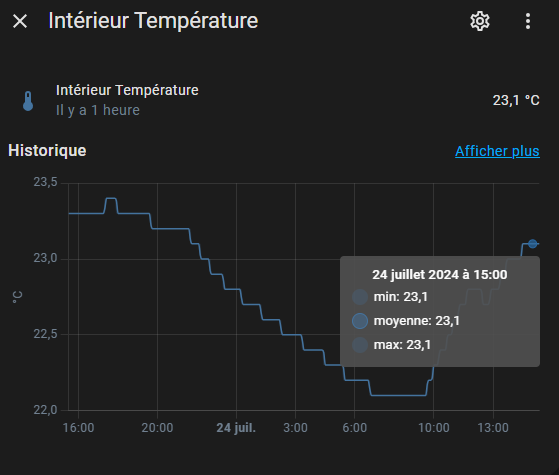Click the 13:00 time axis label
This screenshot has width=559, height=475.
pyautogui.click(x=493, y=428)
